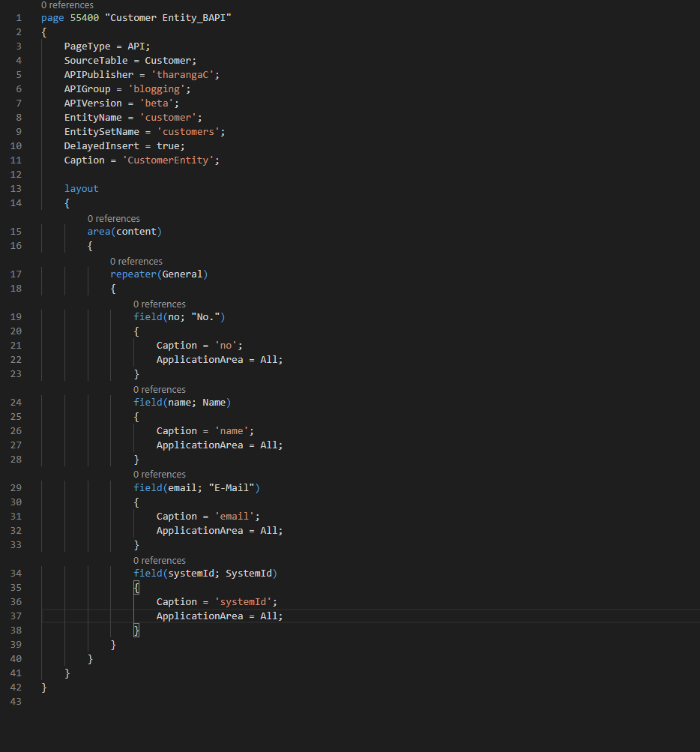This screenshot has height=752, width=700.
Task: Click the SystemId source expression on line 34
Action: (x=249, y=573)
